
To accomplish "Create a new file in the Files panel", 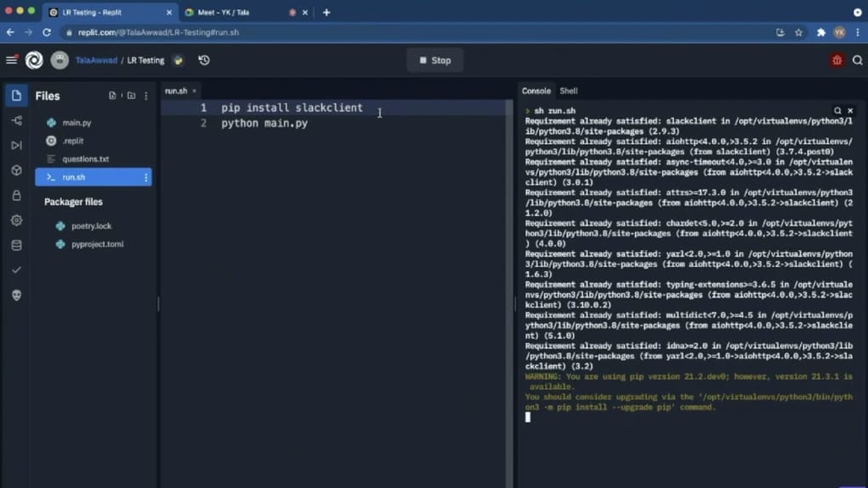I will [113, 95].
